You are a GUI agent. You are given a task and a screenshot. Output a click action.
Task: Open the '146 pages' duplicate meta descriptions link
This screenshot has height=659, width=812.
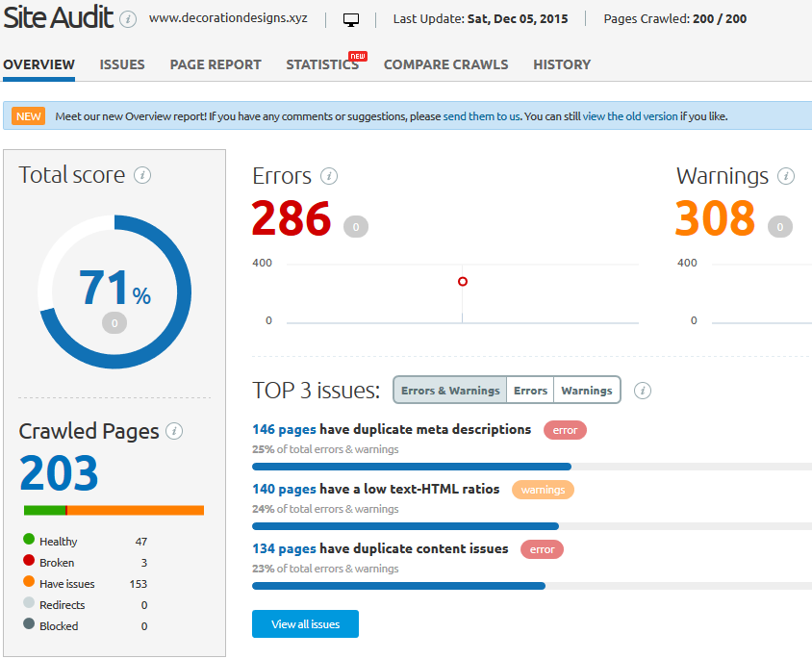click(x=284, y=430)
